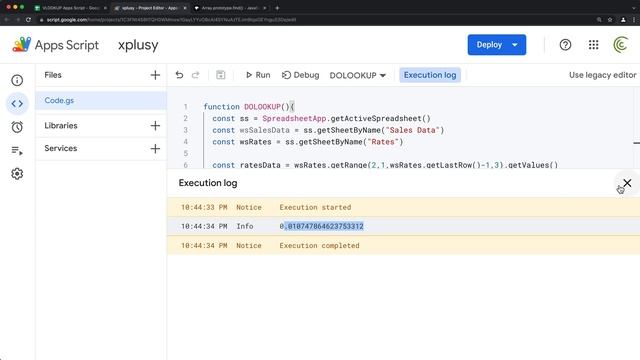Click the Undo arrow in toolbar

click(x=179, y=75)
